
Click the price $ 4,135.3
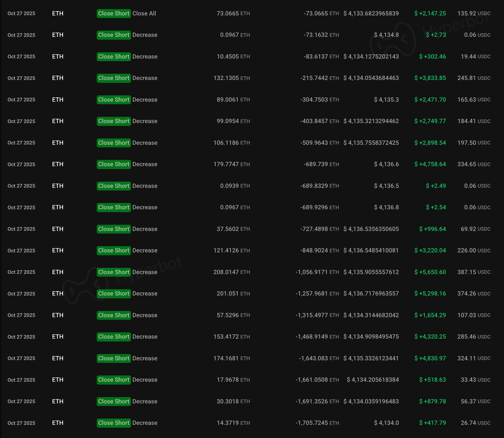[387, 100]
